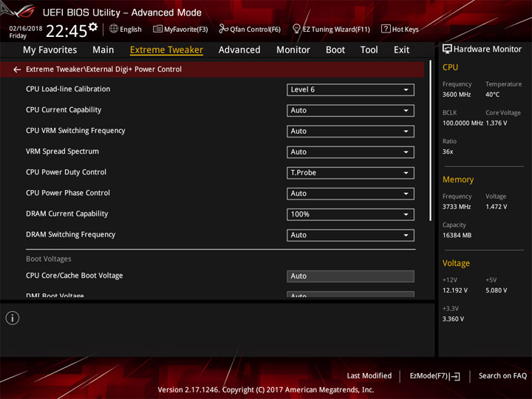Click the globe language icon
The width and height of the screenshot is (532, 399).
tap(114, 29)
